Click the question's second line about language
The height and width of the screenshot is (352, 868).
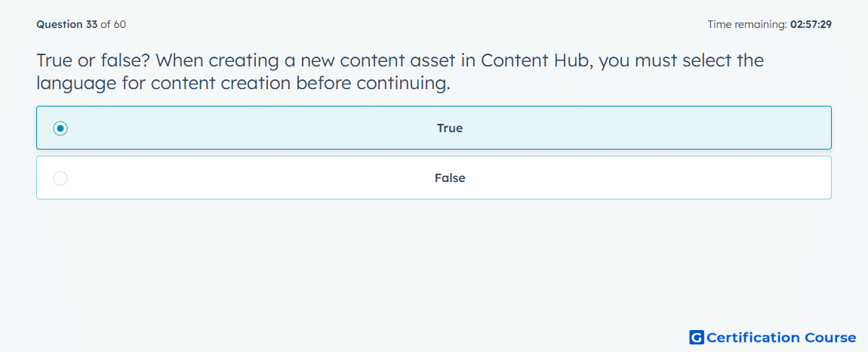[x=243, y=83]
